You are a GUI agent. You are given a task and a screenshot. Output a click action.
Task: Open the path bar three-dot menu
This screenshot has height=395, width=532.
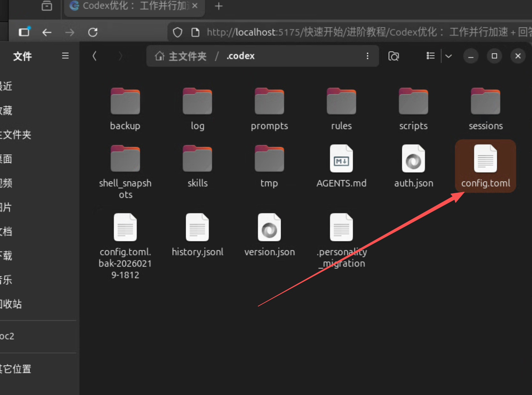click(x=367, y=56)
